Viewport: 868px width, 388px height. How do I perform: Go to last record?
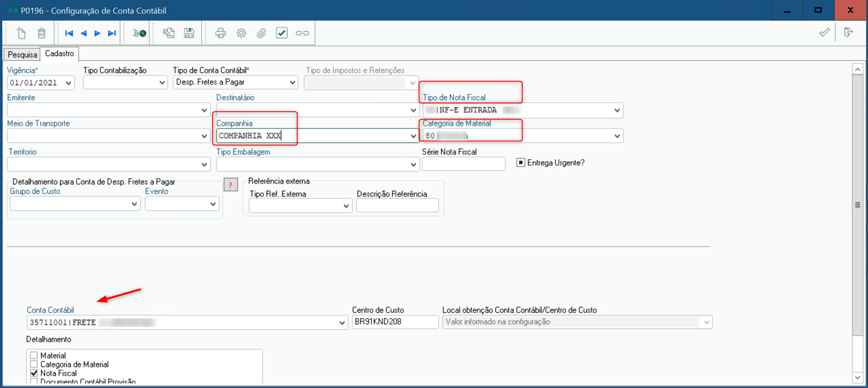pos(112,33)
